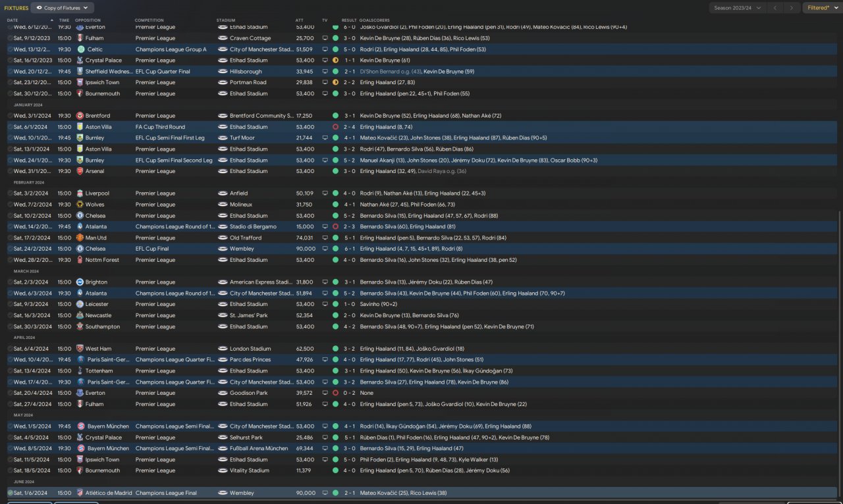Open the Atlético de Madrid 2 - 1 result

coord(349,493)
